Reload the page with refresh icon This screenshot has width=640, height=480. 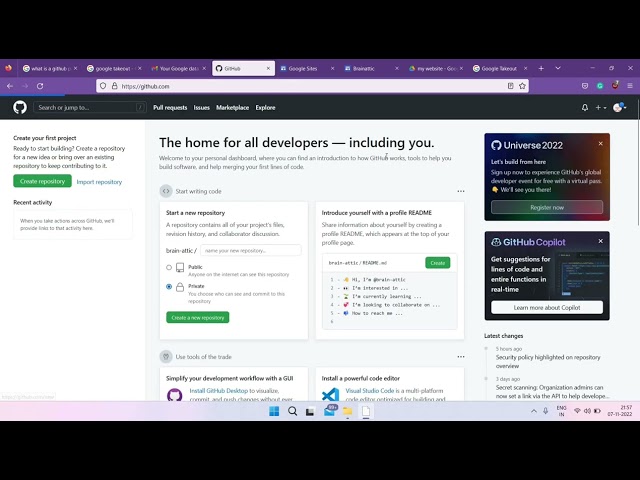40,86
